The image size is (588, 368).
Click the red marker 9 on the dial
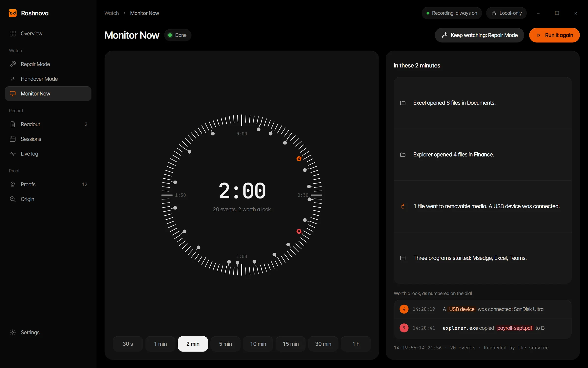point(299,231)
